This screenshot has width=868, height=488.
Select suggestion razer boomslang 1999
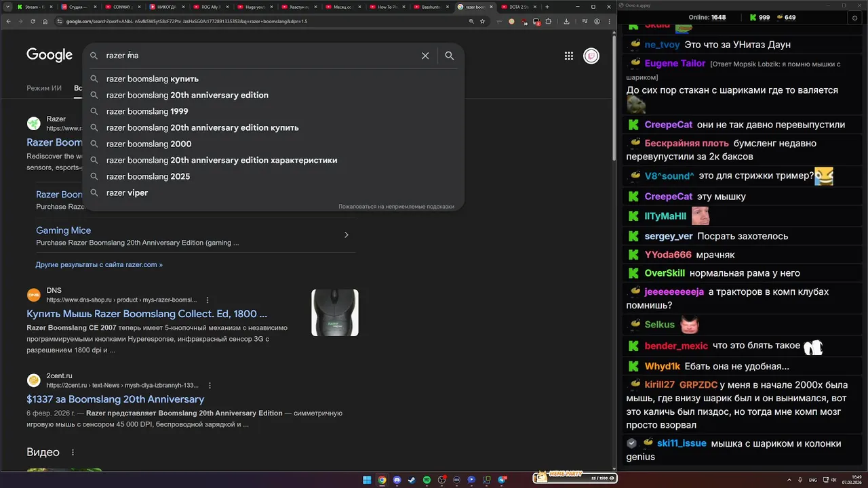coord(273,111)
